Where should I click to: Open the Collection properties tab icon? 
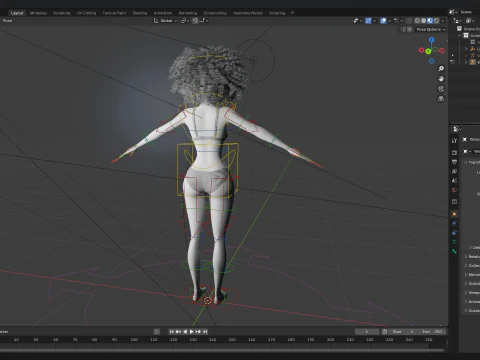pyautogui.click(x=454, y=202)
